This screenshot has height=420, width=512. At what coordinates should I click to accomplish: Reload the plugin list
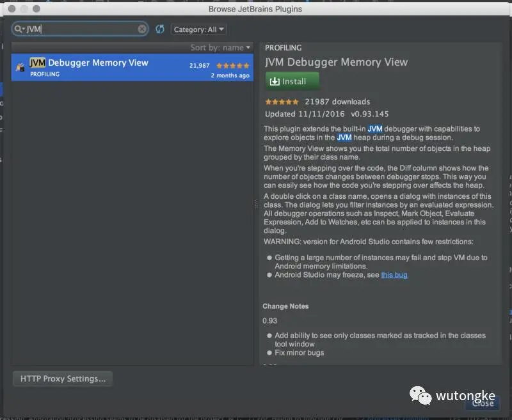[x=160, y=29]
